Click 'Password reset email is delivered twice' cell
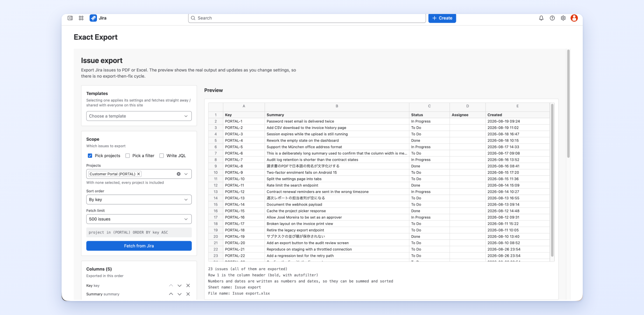The width and height of the screenshot is (644, 315). click(x=337, y=121)
